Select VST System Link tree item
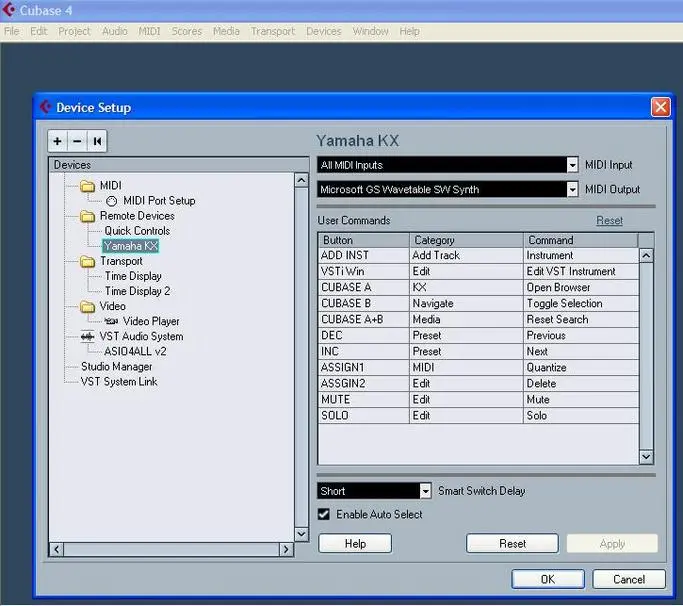683x606 pixels. pos(119,382)
